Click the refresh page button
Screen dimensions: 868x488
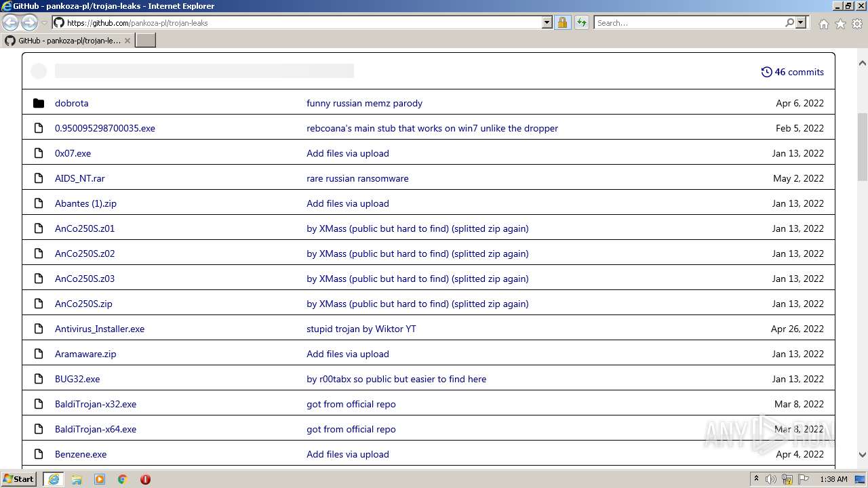pyautogui.click(x=582, y=22)
